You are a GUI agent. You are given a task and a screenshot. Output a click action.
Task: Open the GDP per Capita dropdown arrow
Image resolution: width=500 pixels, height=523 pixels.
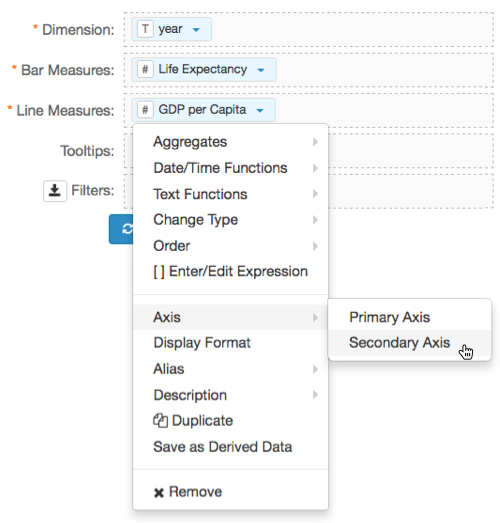click(260, 110)
